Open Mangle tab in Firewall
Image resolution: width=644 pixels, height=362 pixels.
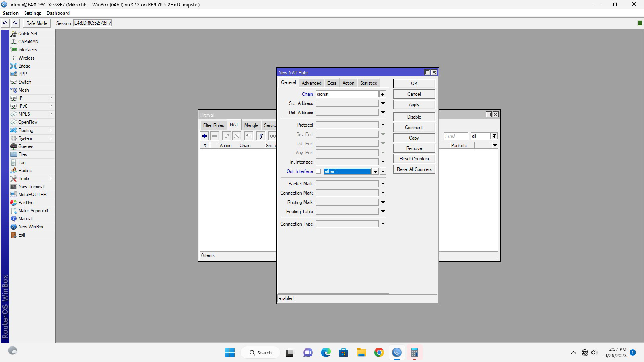click(x=251, y=125)
